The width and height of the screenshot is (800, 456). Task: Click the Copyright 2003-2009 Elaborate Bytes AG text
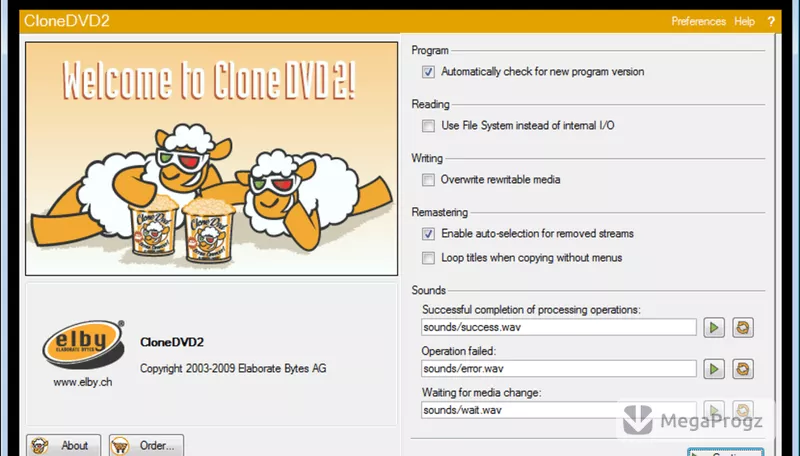click(x=233, y=368)
